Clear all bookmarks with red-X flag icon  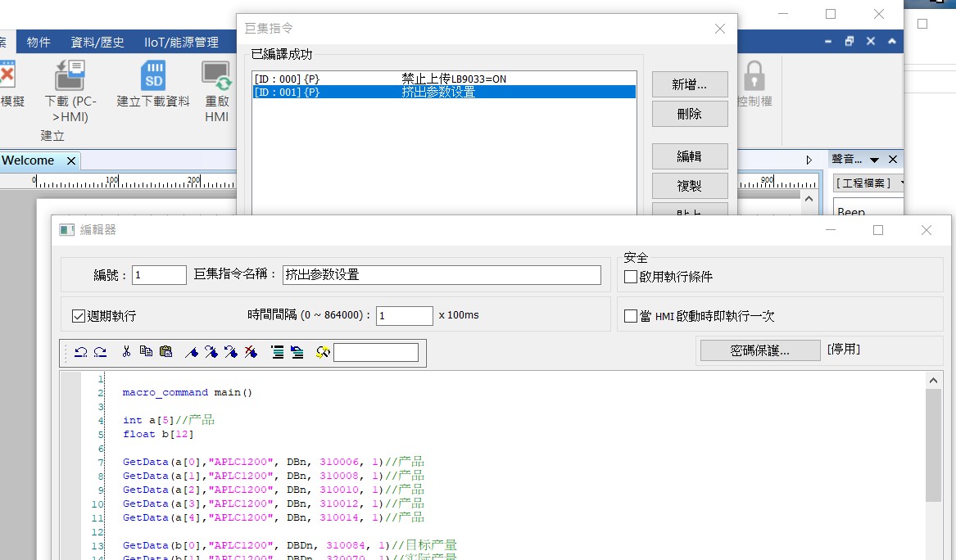click(251, 352)
